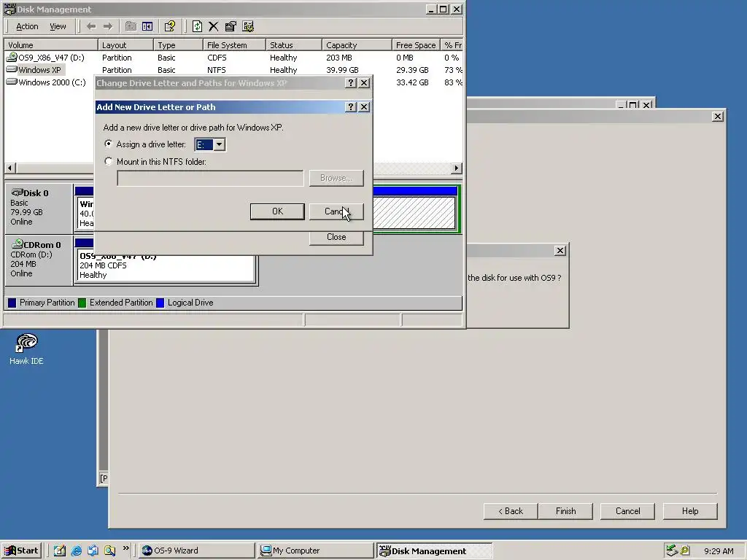Image resolution: width=747 pixels, height=560 pixels.
Task: Click the volume list left scroll arrow
Action: click(10, 168)
